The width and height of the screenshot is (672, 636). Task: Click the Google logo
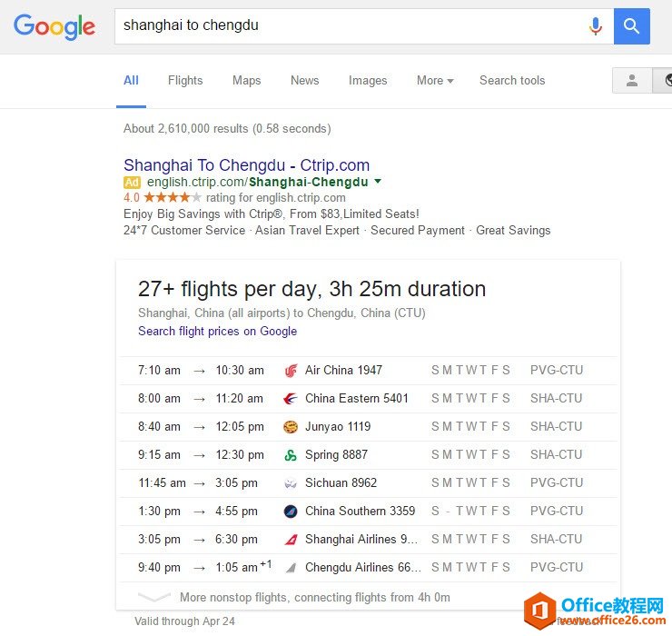click(x=54, y=26)
